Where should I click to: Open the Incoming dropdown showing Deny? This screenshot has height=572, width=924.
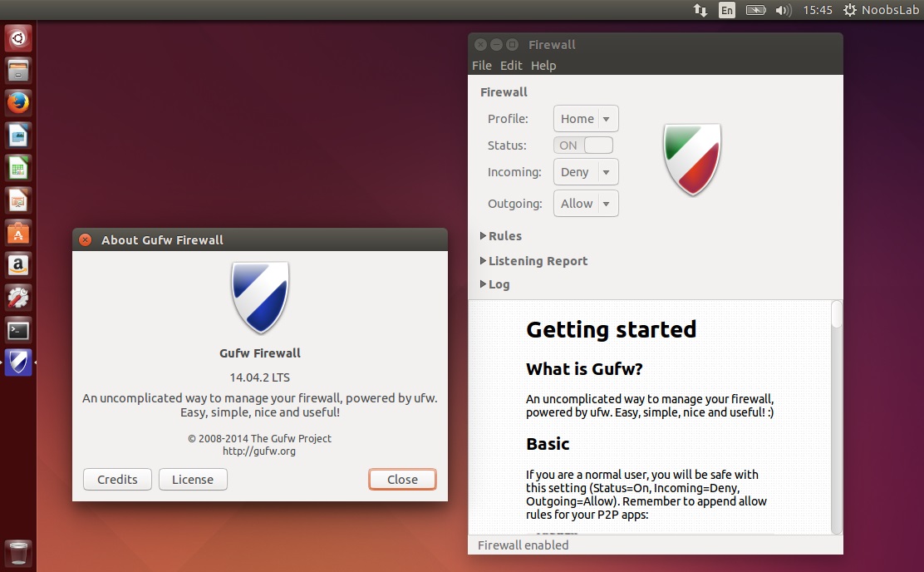coord(586,172)
